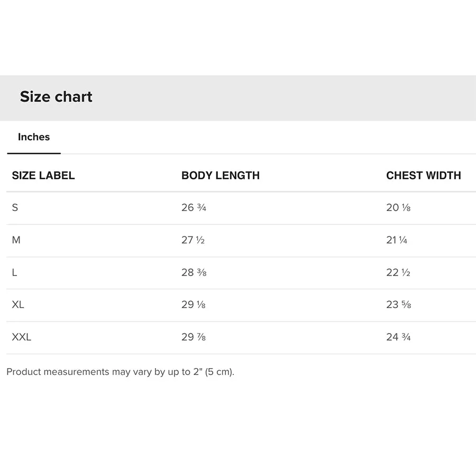The height and width of the screenshot is (476, 476).
Task: Select the L size row label
Action: click(x=14, y=272)
